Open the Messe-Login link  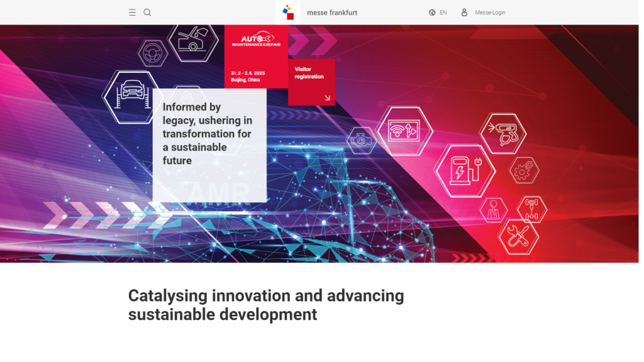click(x=490, y=13)
